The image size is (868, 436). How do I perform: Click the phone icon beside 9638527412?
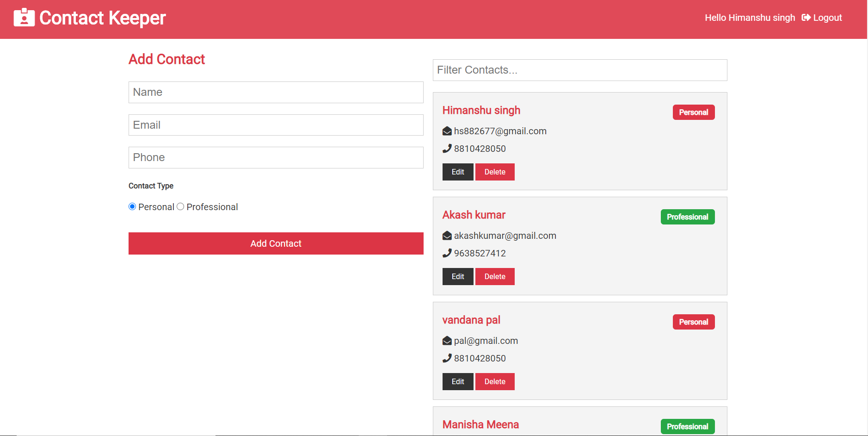click(446, 253)
